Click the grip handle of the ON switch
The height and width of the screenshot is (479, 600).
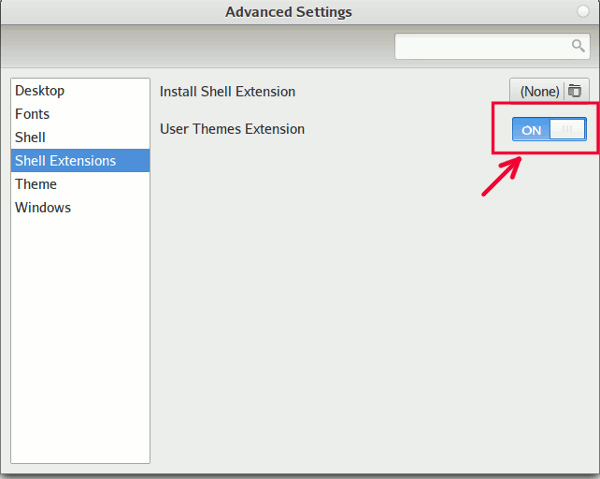coord(567,130)
